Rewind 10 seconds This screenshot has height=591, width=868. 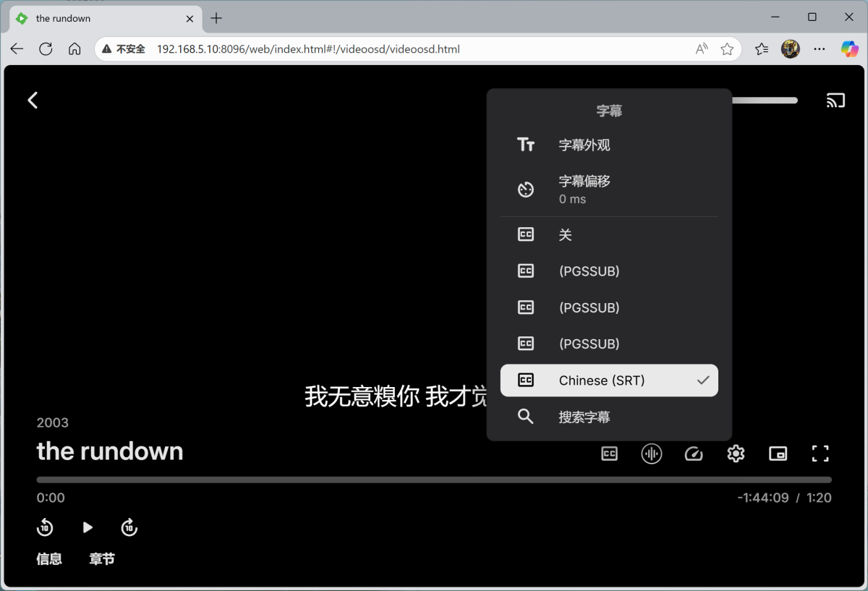[45, 527]
